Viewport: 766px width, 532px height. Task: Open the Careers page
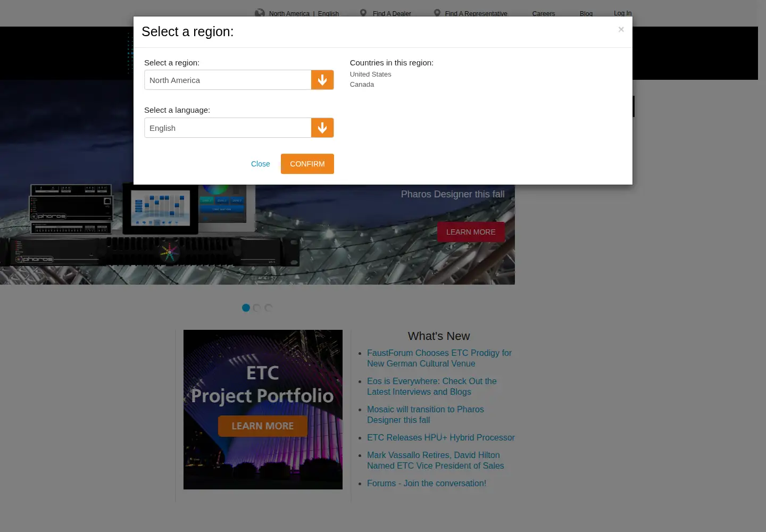(544, 13)
